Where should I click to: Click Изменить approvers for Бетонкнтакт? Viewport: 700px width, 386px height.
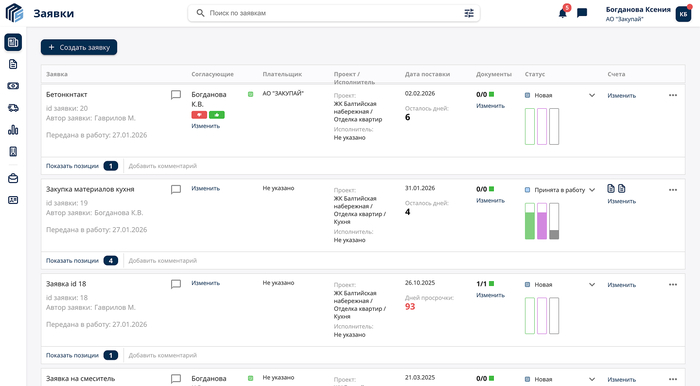pyautogui.click(x=205, y=126)
